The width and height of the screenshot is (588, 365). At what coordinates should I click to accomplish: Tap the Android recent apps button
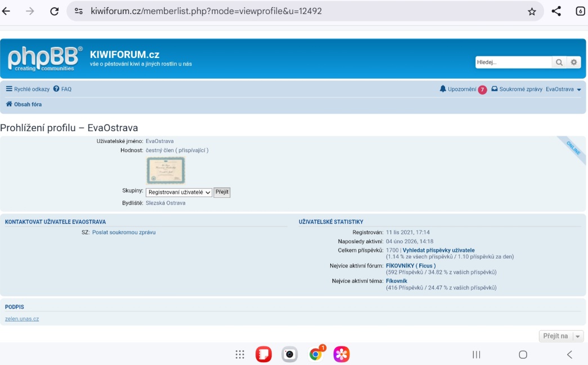pos(477,354)
